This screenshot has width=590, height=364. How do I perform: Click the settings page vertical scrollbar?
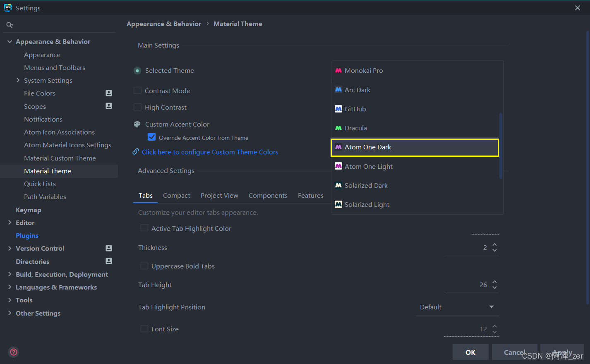[x=588, y=168]
